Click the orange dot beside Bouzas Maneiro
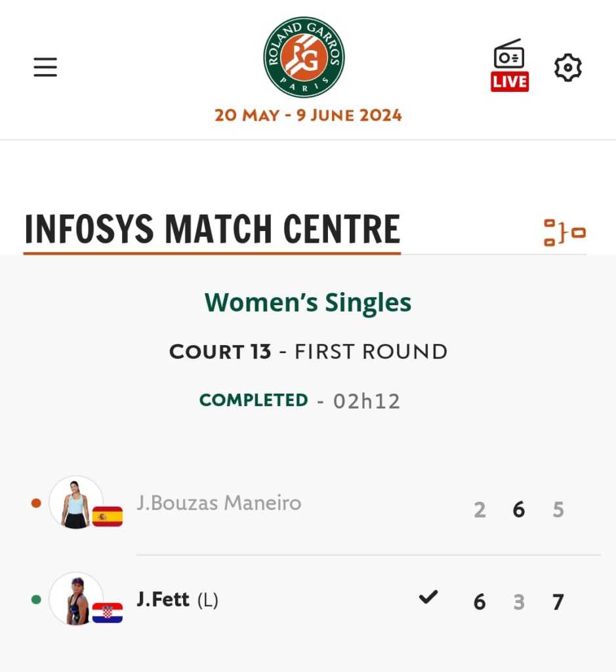This screenshot has height=672, width=616. tap(36, 503)
